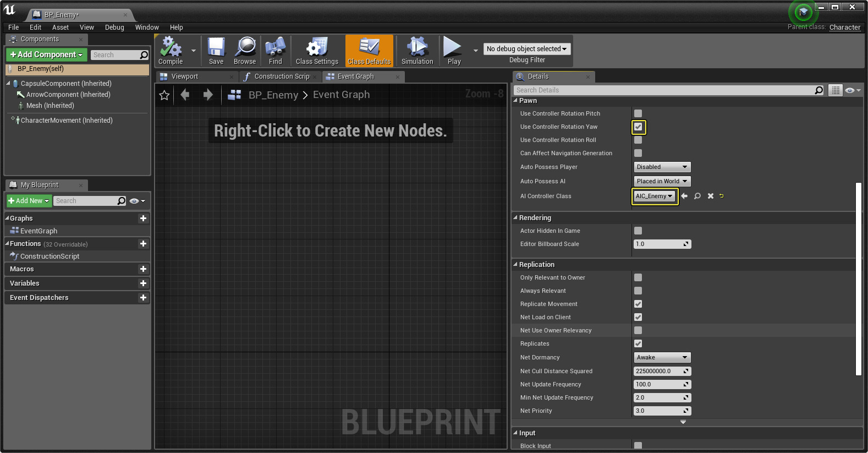
Task: Open the Character parent class link
Action: (844, 28)
